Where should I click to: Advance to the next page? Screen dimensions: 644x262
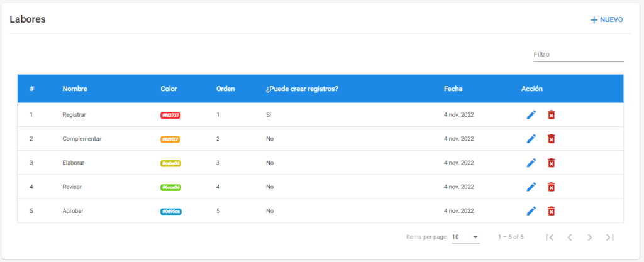590,237
